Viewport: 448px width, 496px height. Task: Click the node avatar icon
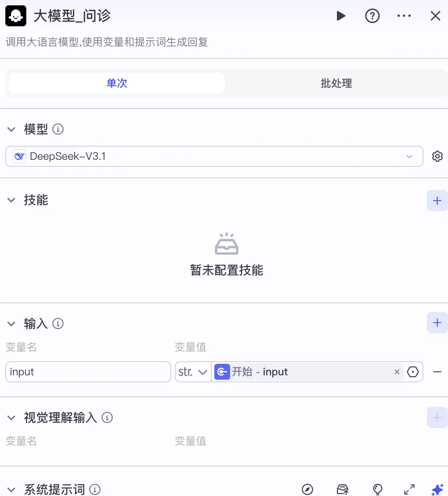point(16,16)
